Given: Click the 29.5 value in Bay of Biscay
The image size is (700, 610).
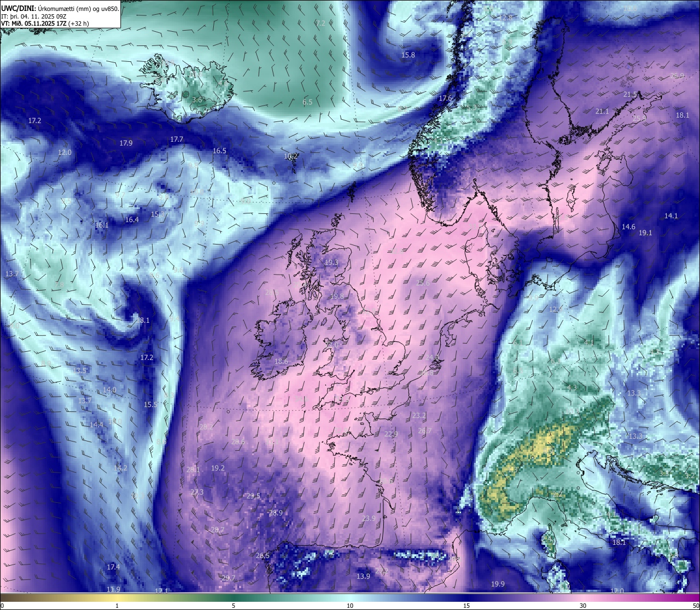Looking at the screenshot, I should (x=253, y=496).
